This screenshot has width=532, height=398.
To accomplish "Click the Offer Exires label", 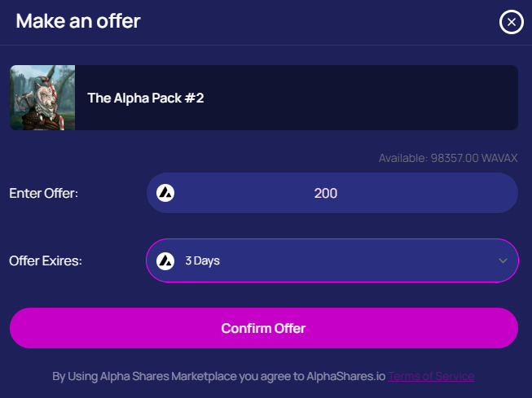I will [46, 261].
